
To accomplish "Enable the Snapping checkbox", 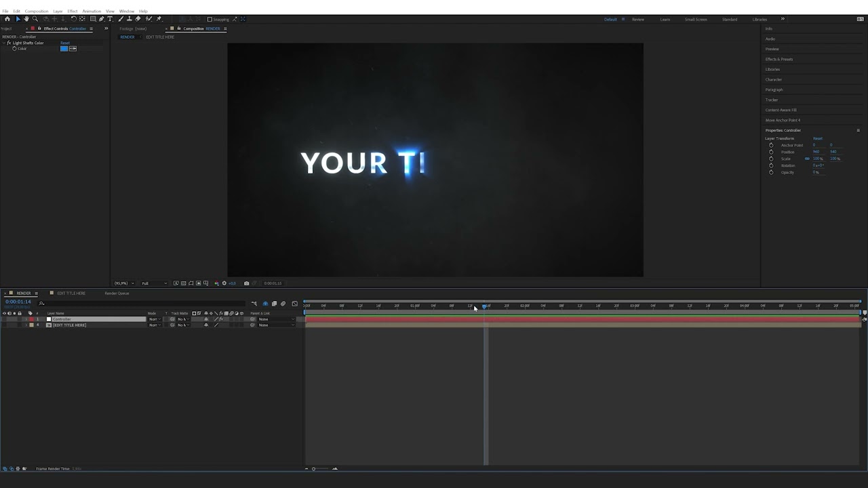I will (210, 19).
